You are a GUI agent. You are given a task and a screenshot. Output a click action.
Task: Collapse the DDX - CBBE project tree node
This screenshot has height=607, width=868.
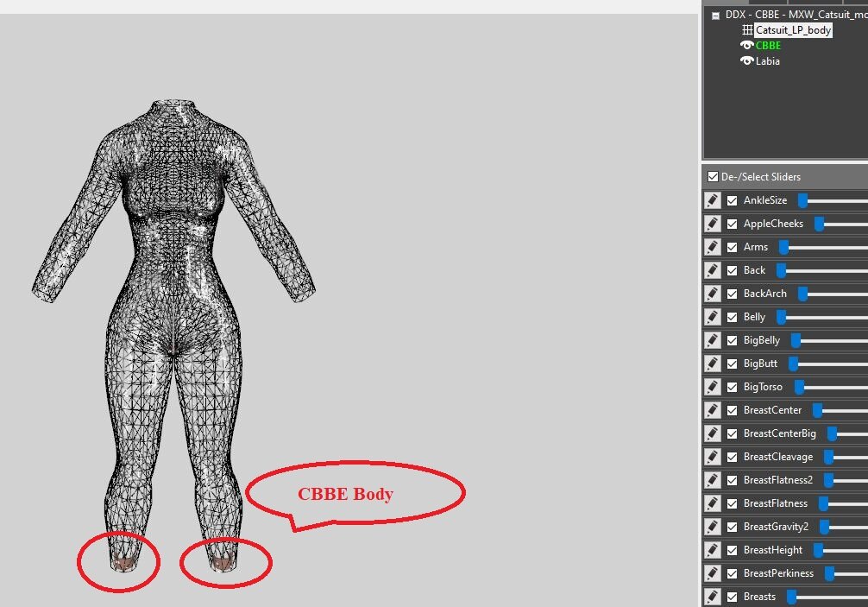(715, 16)
